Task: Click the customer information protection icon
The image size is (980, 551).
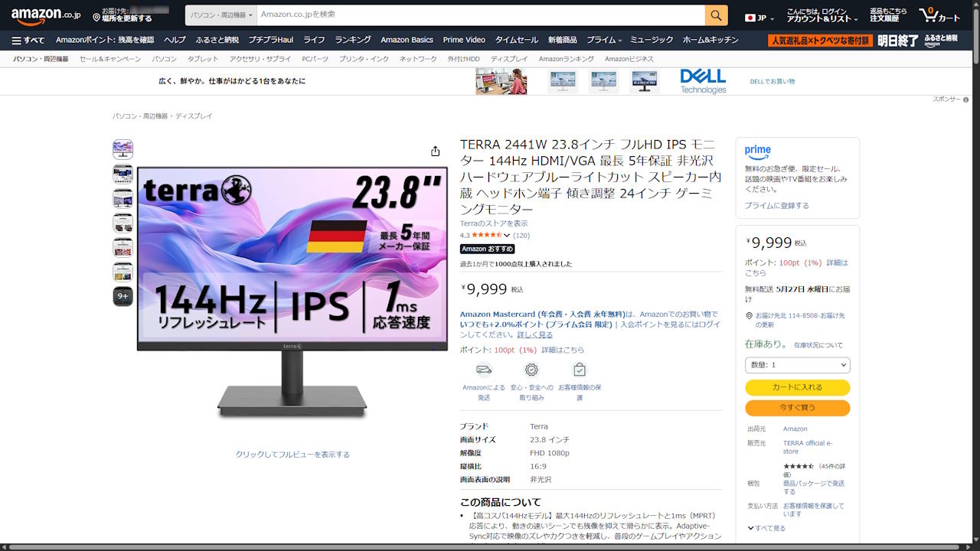Action: (580, 370)
